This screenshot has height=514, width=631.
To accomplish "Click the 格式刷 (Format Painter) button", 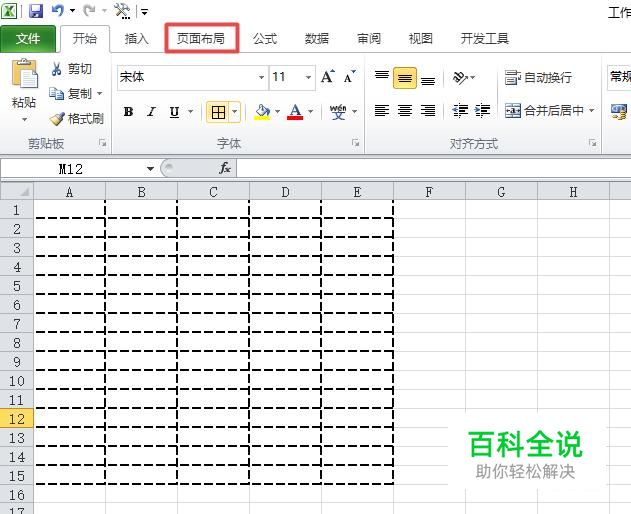I will click(x=76, y=118).
